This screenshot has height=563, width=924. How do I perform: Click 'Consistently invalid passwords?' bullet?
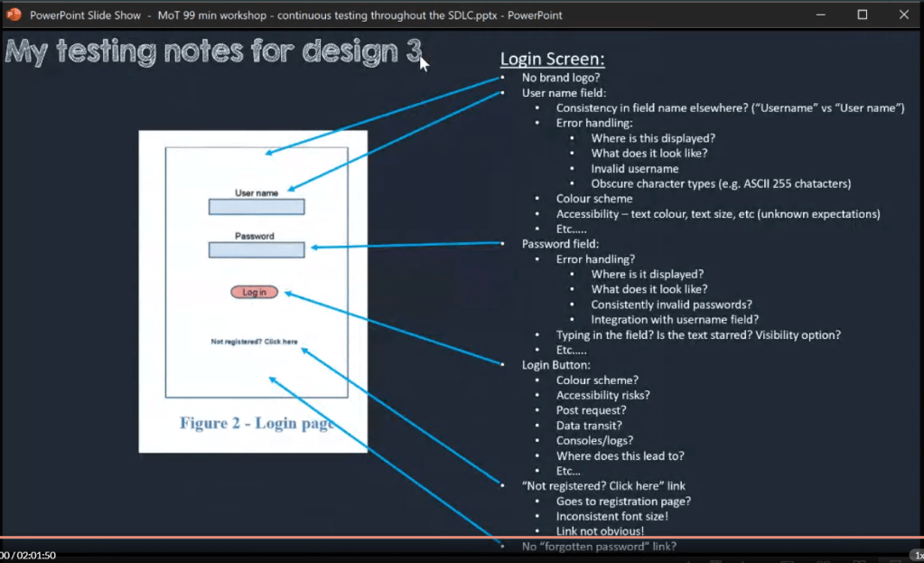(671, 305)
